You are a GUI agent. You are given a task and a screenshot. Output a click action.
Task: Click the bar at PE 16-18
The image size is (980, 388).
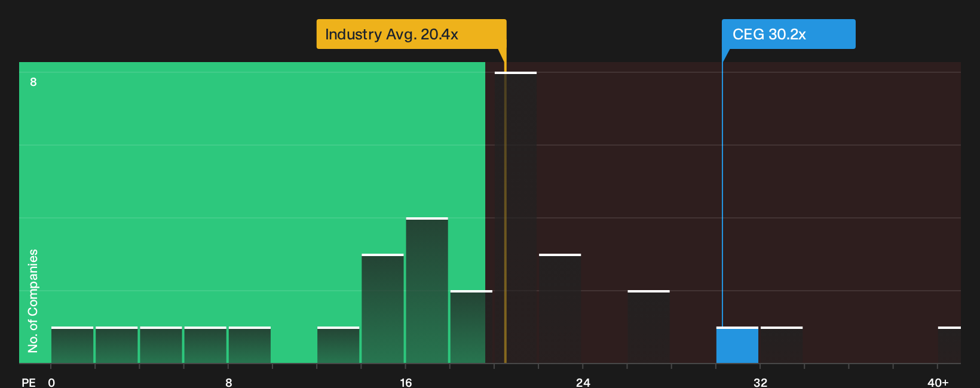coord(427,290)
